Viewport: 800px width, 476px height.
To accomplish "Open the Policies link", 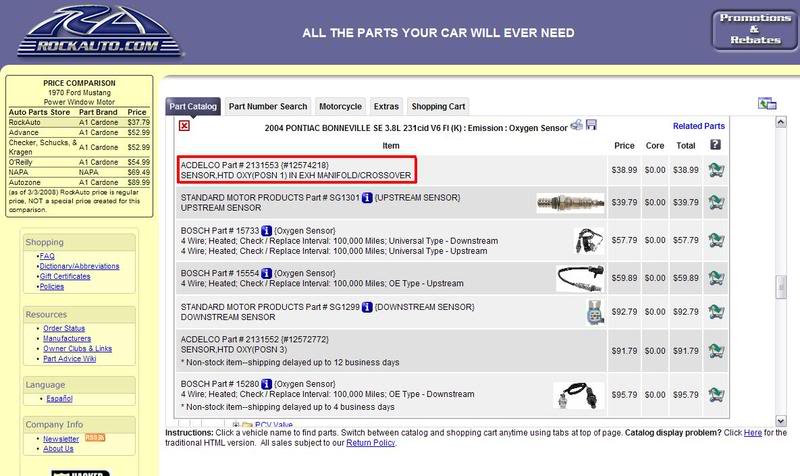I will (x=52, y=287).
